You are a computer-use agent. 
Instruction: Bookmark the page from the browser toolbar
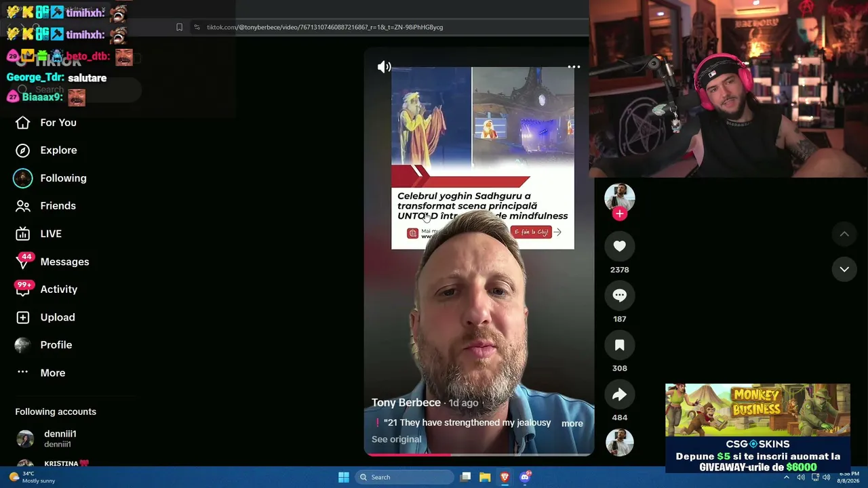[x=179, y=27]
